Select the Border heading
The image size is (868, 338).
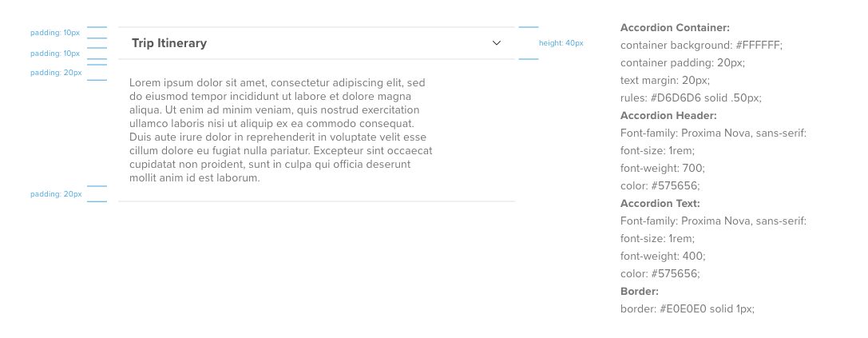tap(640, 291)
